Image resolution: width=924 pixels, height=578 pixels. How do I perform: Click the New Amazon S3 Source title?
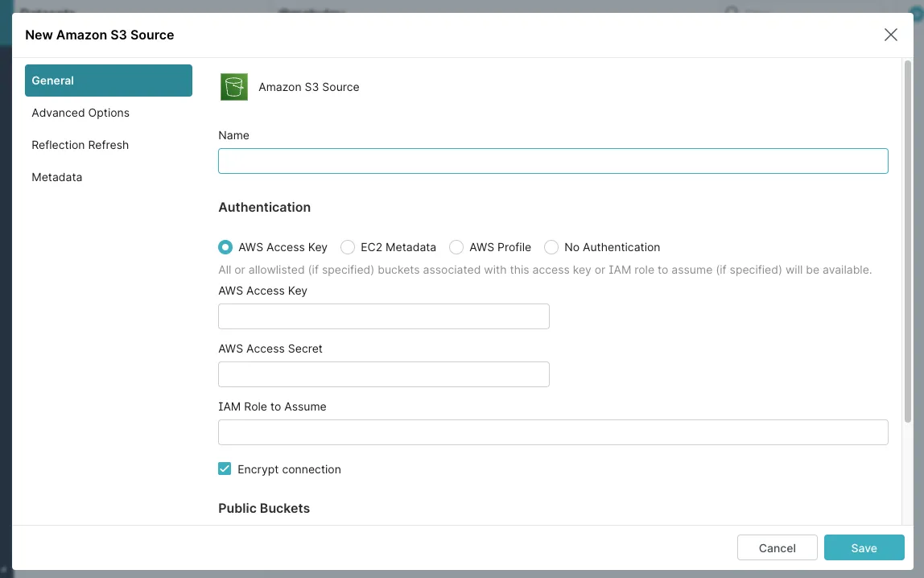click(100, 35)
